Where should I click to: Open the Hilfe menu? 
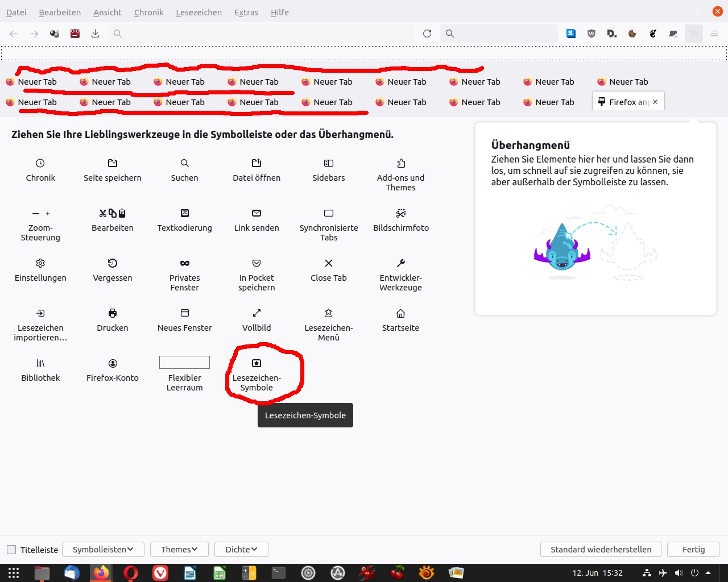click(280, 12)
